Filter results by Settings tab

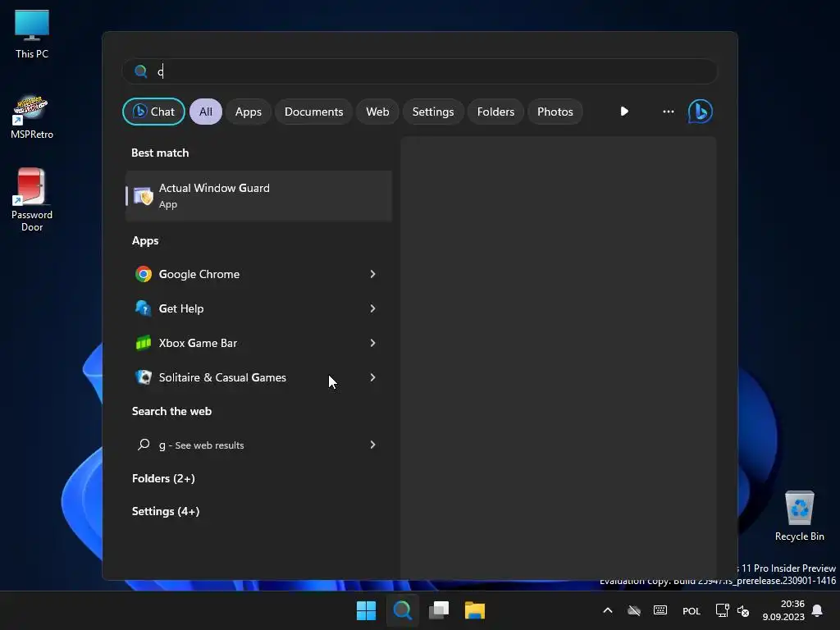click(433, 112)
